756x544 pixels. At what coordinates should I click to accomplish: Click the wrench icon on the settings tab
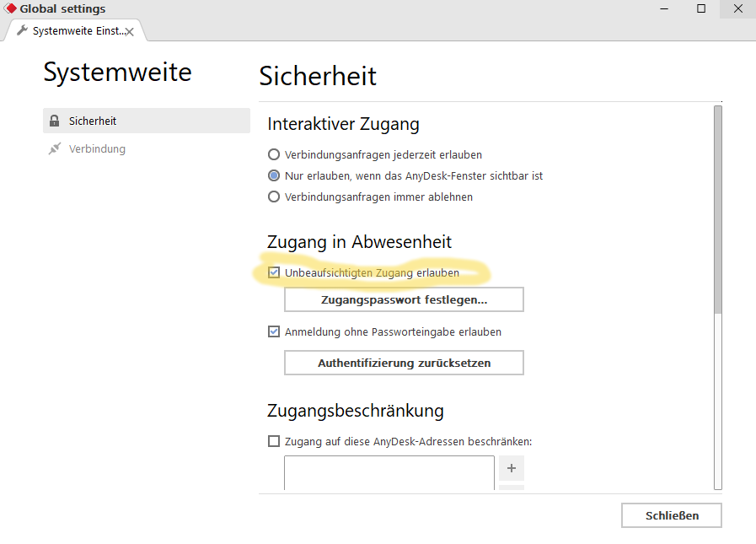[x=22, y=30]
